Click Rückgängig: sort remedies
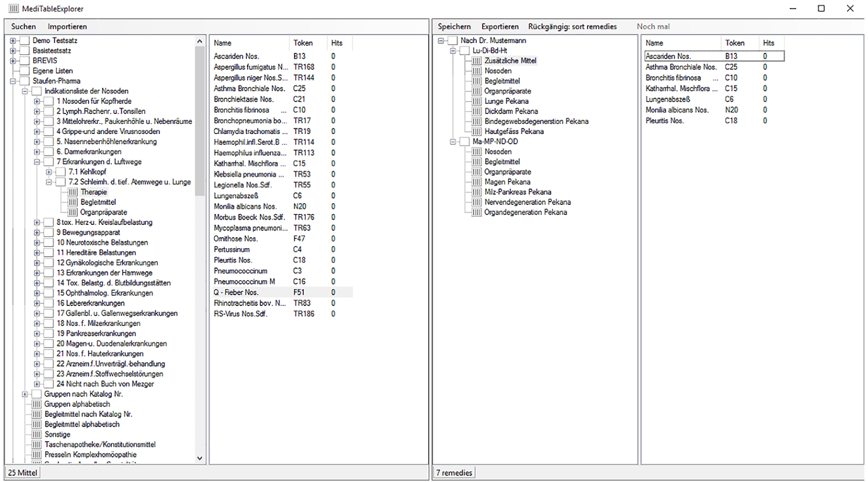The image size is (868, 482). pyautogui.click(x=572, y=27)
